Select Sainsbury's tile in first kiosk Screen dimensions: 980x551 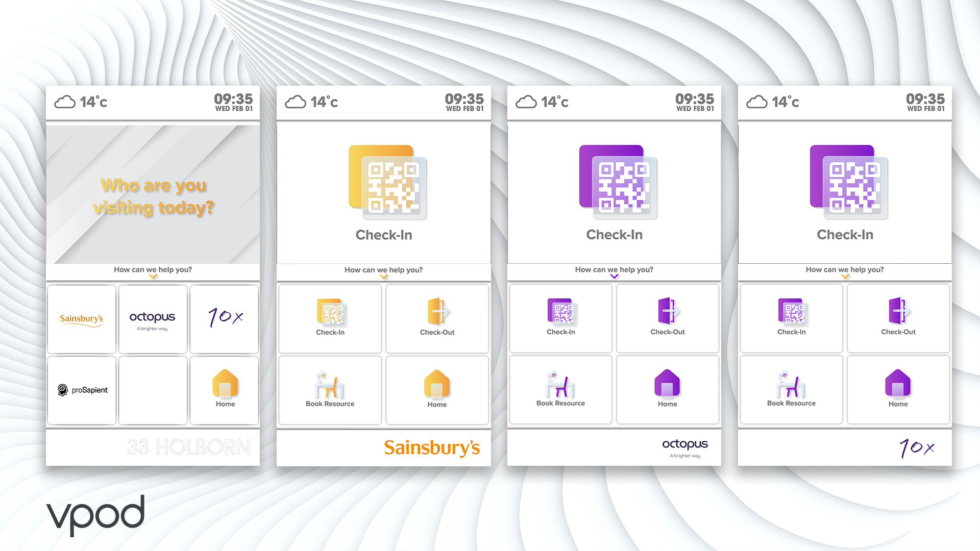pos(82,319)
